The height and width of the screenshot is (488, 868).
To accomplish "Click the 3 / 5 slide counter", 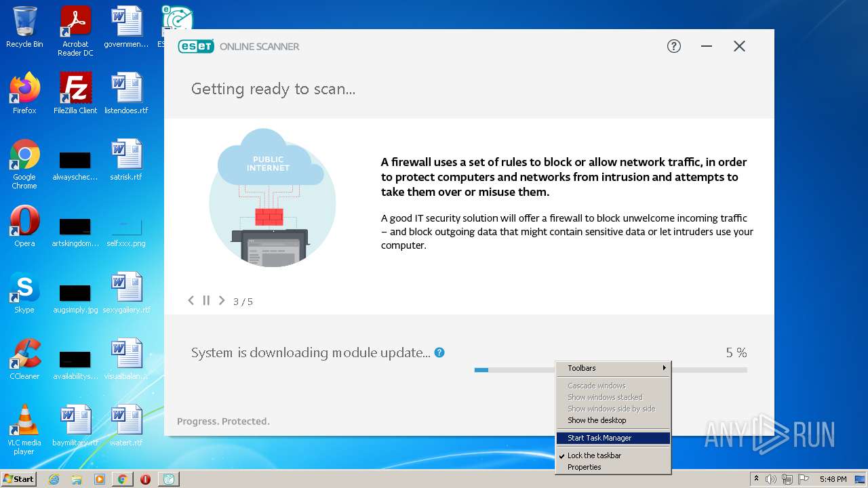I will click(x=243, y=302).
